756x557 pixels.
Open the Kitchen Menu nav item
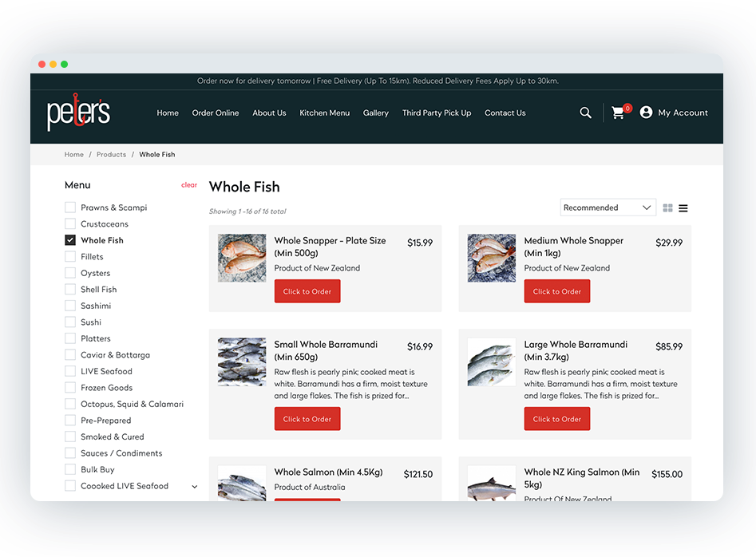(x=324, y=113)
